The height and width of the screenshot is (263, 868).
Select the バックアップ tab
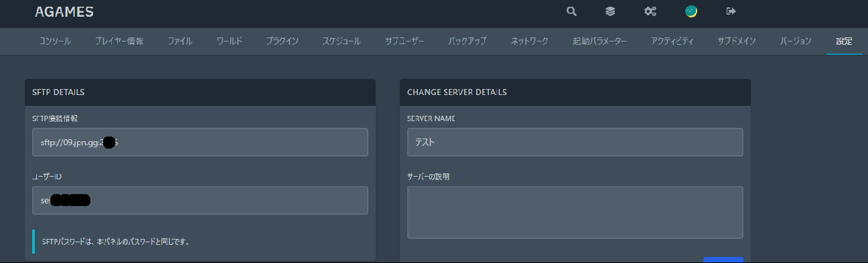tap(467, 41)
